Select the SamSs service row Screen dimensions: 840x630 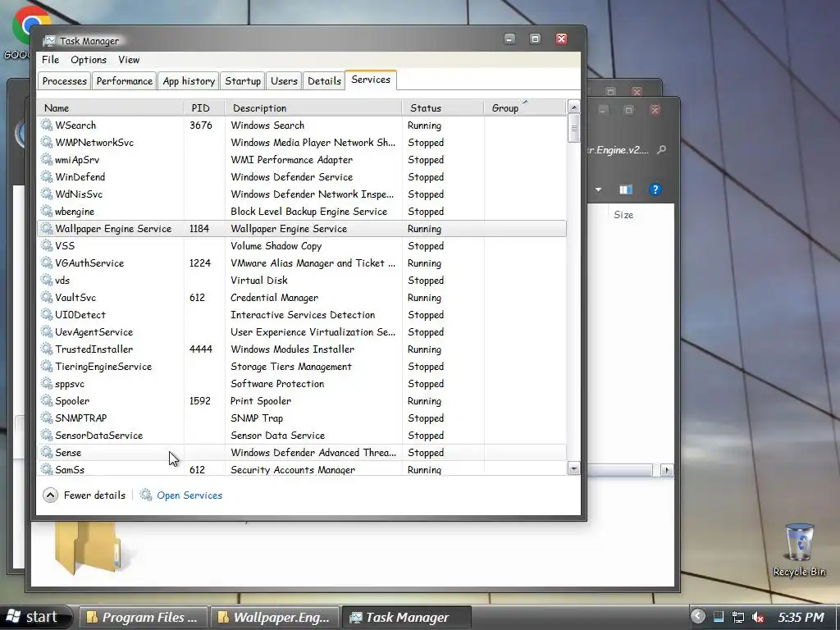tap(302, 469)
